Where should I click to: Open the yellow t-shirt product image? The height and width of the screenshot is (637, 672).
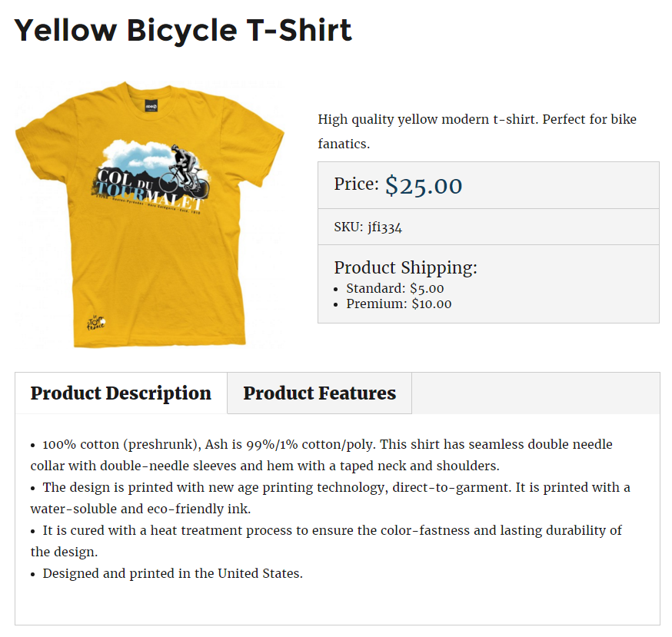coord(150,214)
